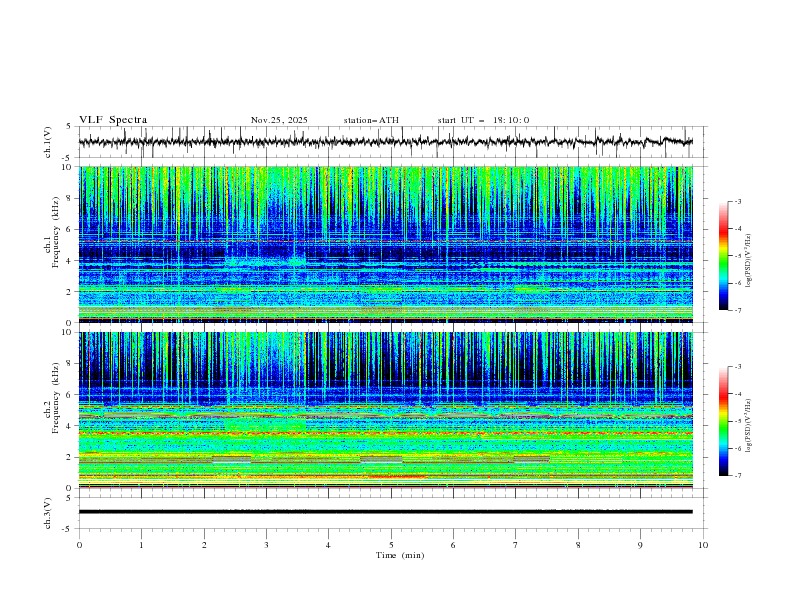Click the "ch.1(V)" waveform axis label
The image size is (792, 612).
[48, 142]
